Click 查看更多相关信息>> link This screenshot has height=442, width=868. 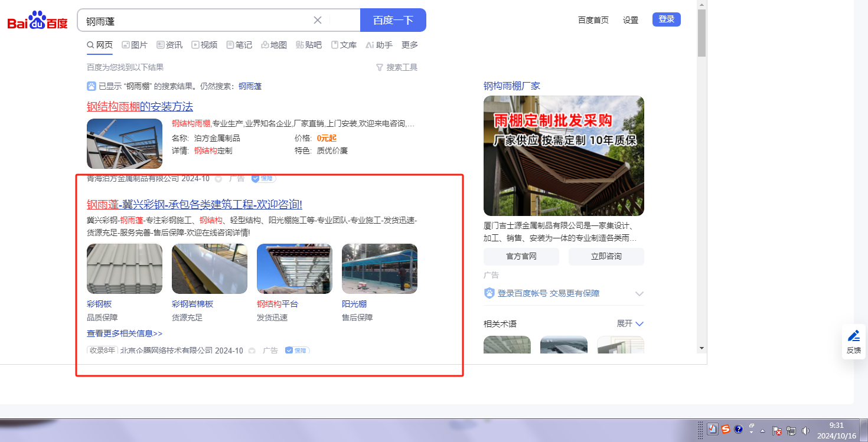125,333
